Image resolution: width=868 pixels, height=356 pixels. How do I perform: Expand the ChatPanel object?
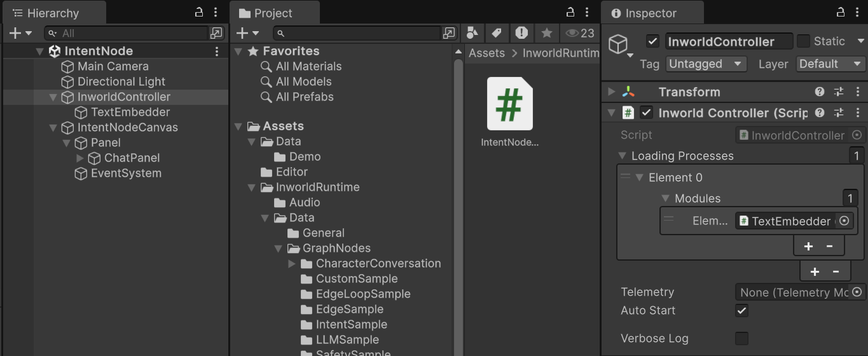click(x=80, y=158)
